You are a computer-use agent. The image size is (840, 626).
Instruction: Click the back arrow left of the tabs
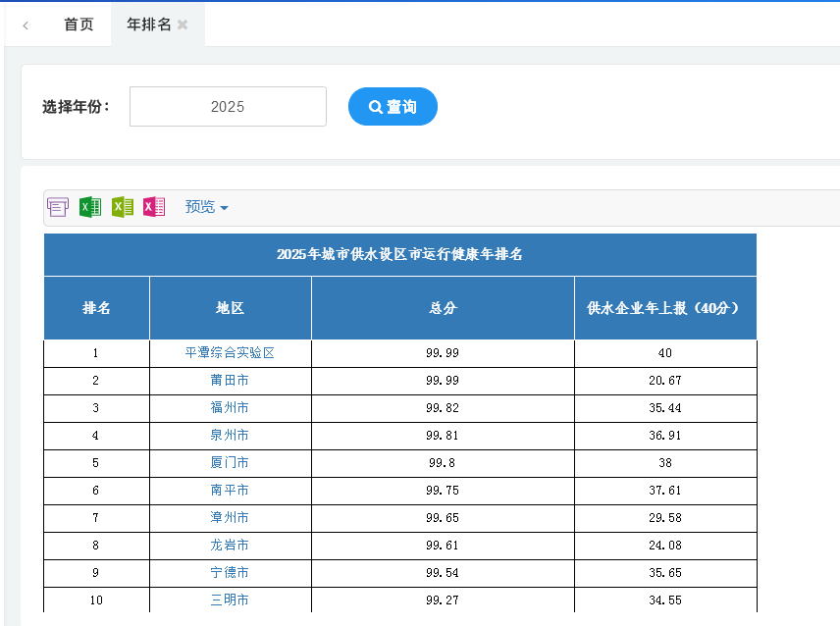click(25, 25)
